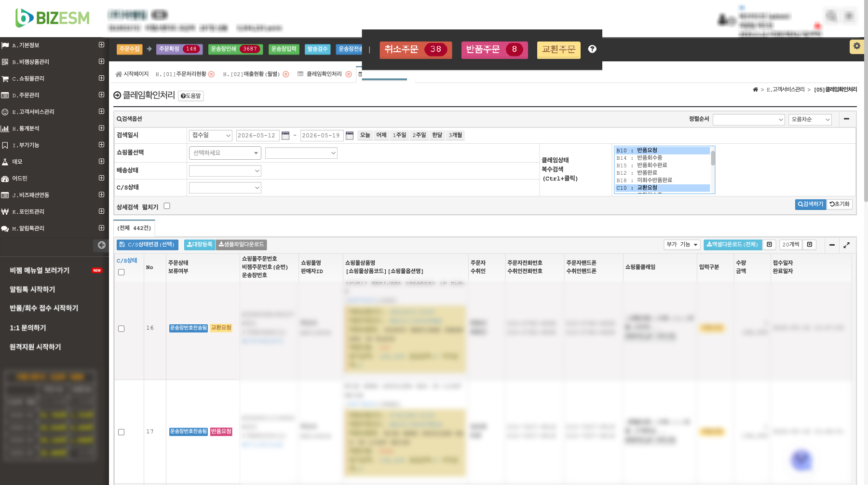Click the help question mark beside 교환주문

[x=592, y=49]
